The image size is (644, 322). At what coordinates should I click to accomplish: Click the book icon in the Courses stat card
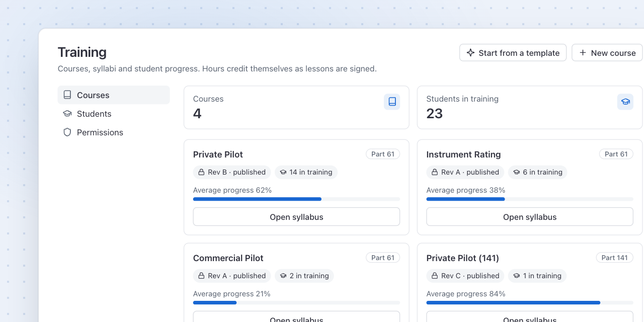392,102
